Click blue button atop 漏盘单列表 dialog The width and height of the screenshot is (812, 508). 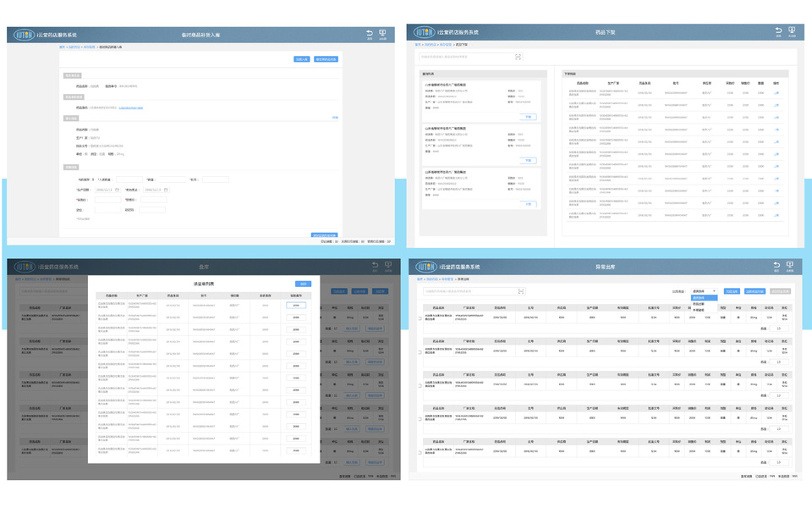pyautogui.click(x=304, y=284)
